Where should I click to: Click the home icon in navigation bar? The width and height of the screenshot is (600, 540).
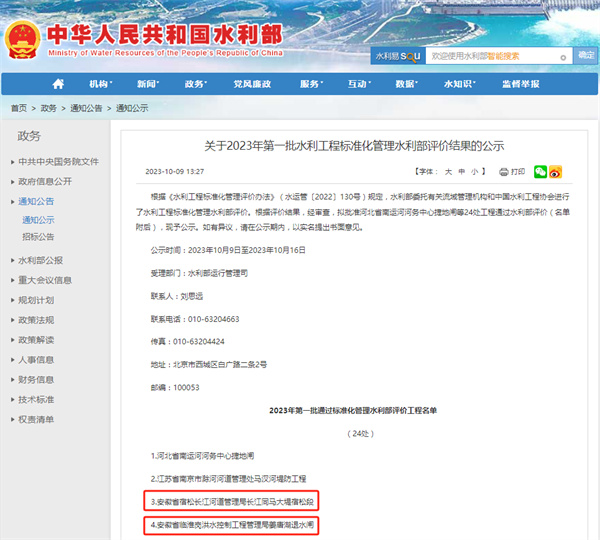58,84
